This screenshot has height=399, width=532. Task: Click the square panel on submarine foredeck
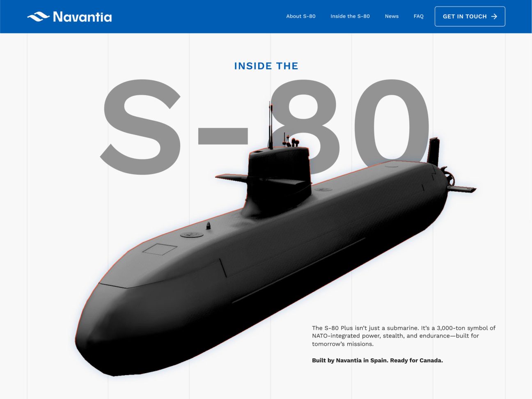[159, 249]
